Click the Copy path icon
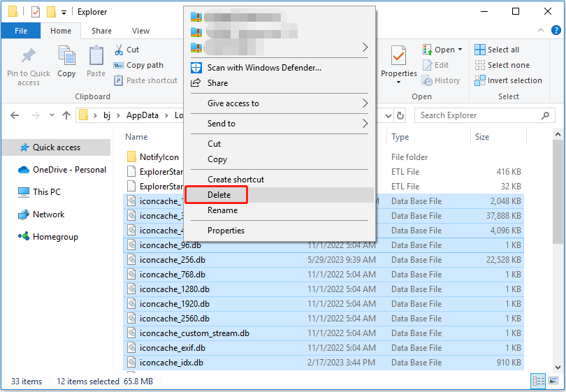Image resolution: width=566 pixels, height=392 pixels. pos(118,66)
